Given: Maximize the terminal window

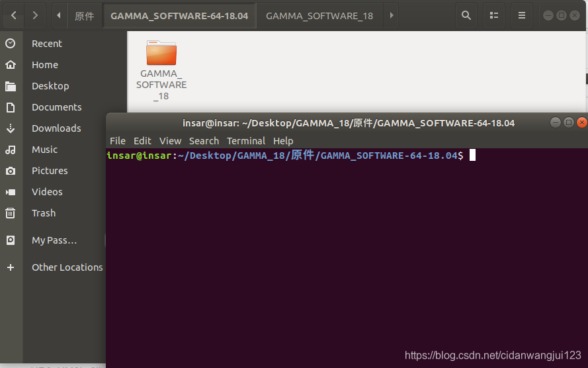Looking at the screenshot, I should coord(569,122).
